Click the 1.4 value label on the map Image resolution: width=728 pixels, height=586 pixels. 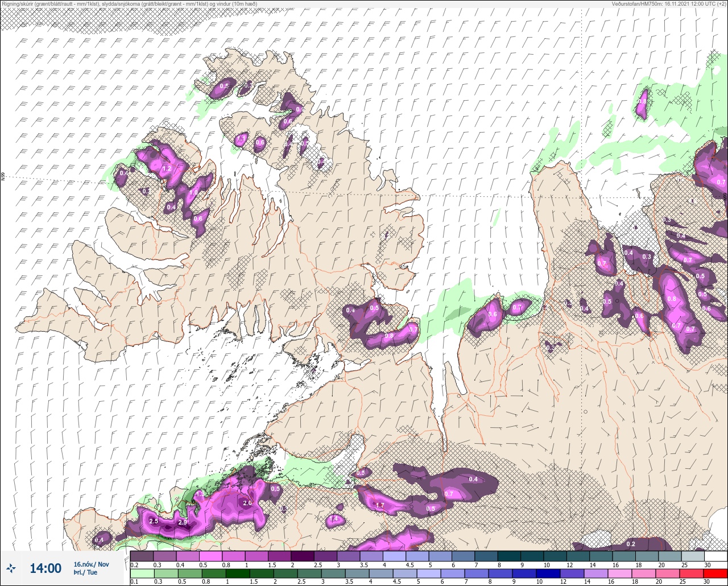click(334, 518)
